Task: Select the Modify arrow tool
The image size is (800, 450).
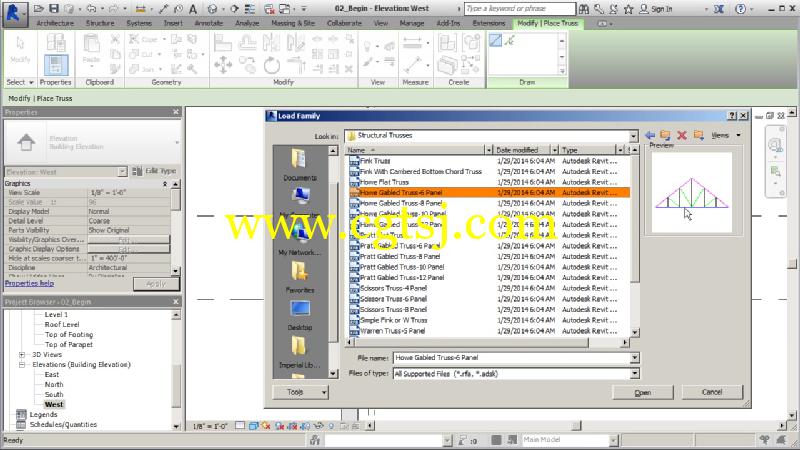Action: point(20,49)
